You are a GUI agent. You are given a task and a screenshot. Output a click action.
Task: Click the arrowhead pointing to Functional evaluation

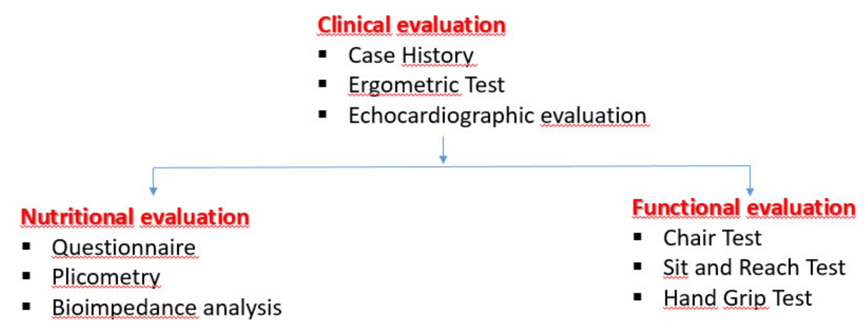[750, 192]
